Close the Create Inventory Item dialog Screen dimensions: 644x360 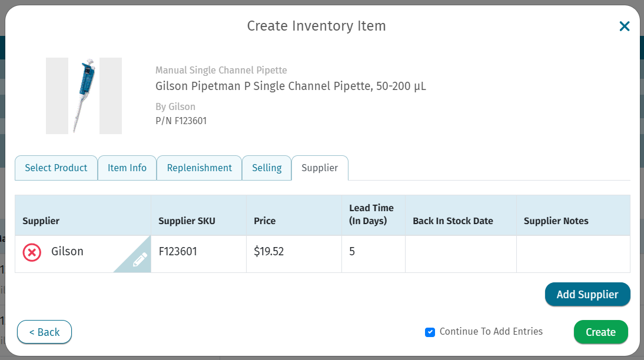[x=624, y=26]
